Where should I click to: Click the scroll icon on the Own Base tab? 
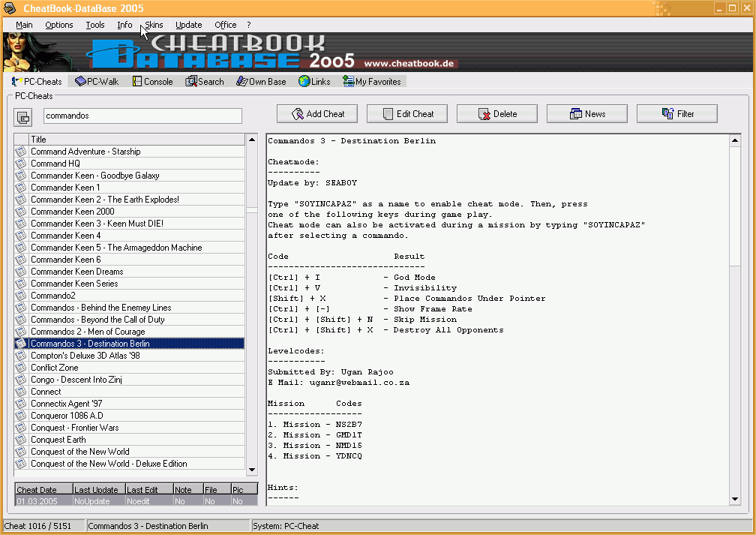[x=242, y=81]
